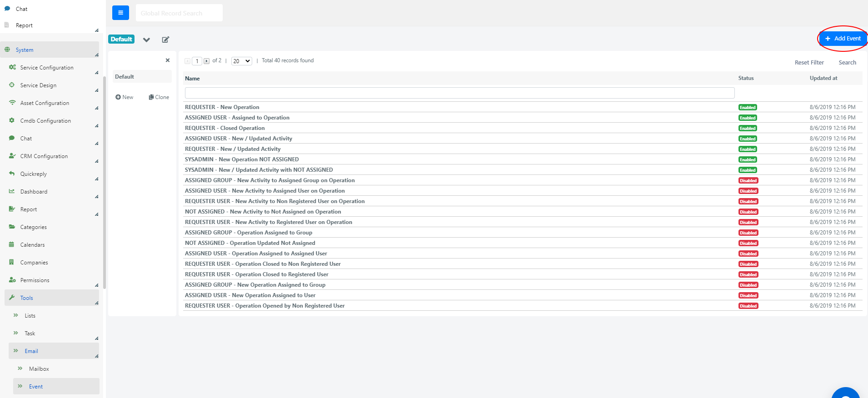Click the Chat speech bubble icon at top
Viewport: 868px width, 398px height.
[x=7, y=9]
